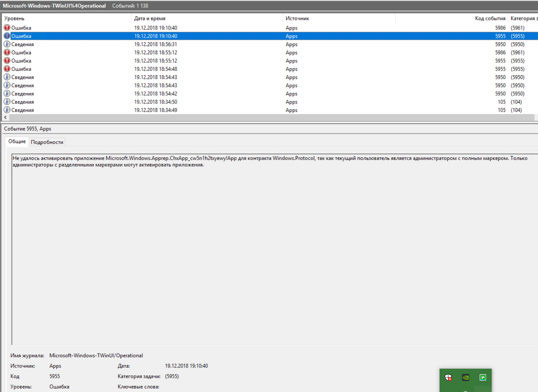The width and height of the screenshot is (538, 392).
Task: Select date cell 19.12.2018 18:34:50
Action: coord(156,102)
